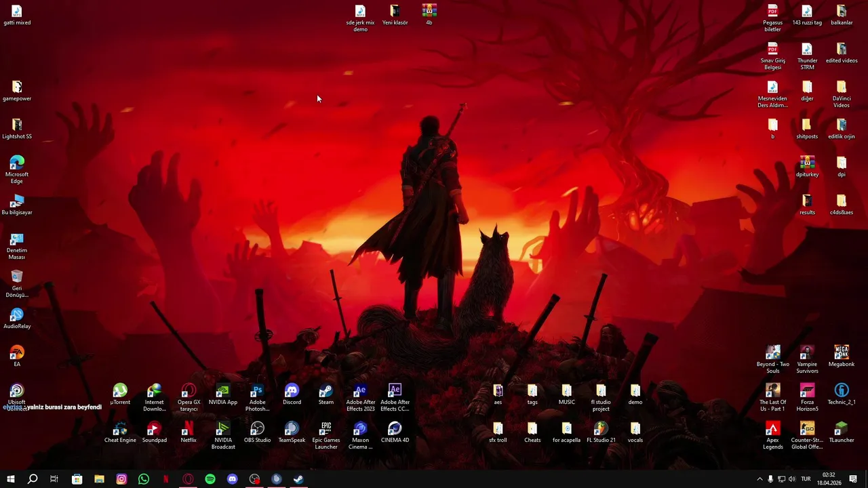The height and width of the screenshot is (488, 868).
Task: Select the FL Studio 21 desktop icon
Action: (x=601, y=432)
